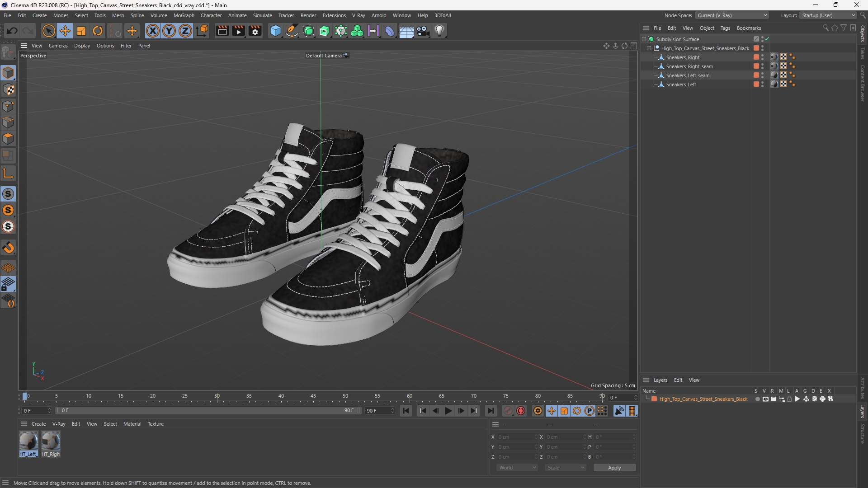Switch to Points mode
The width and height of the screenshot is (868, 488).
pyautogui.click(x=8, y=106)
